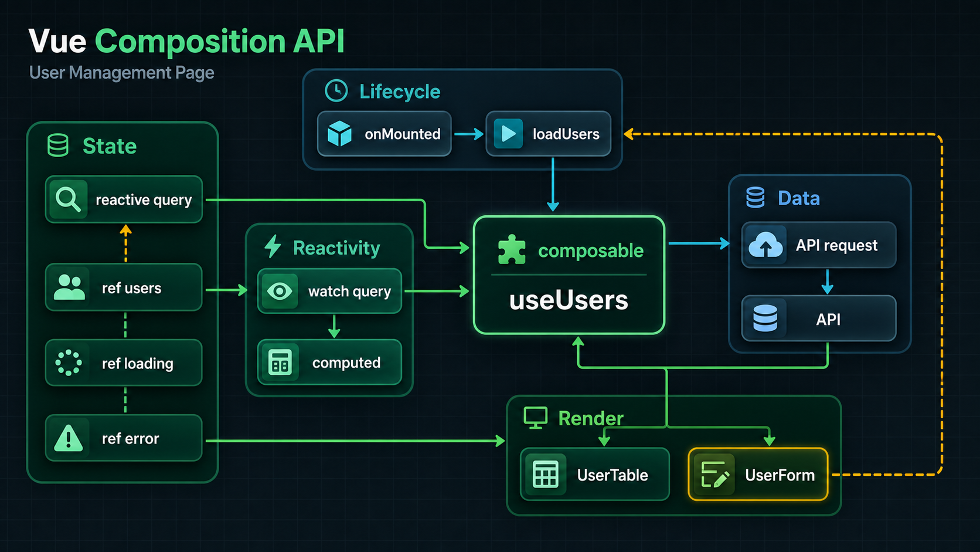Click the eye icon in watch query
Image resolution: width=980 pixels, height=552 pixels.
coord(280,291)
